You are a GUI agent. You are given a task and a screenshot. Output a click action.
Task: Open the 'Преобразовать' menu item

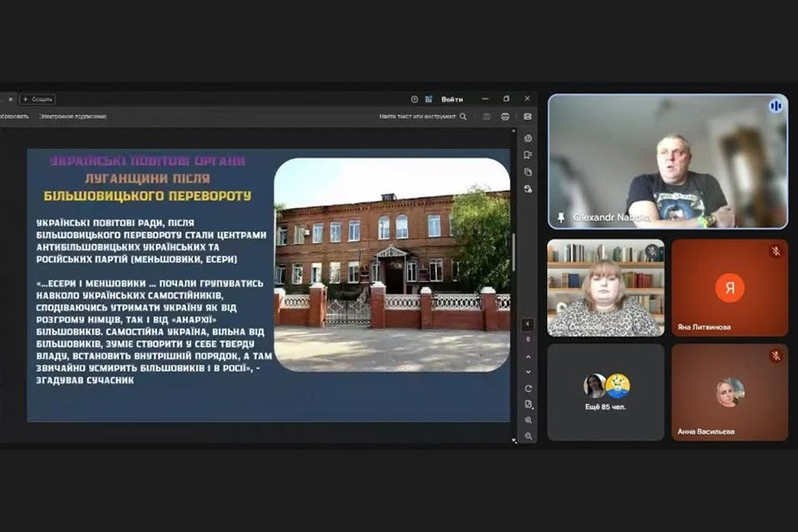coord(13,116)
